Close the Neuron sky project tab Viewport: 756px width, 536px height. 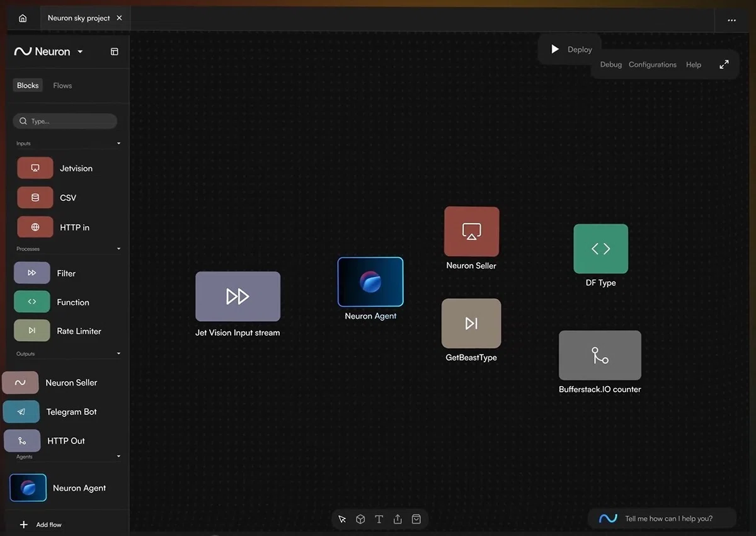[x=120, y=18]
